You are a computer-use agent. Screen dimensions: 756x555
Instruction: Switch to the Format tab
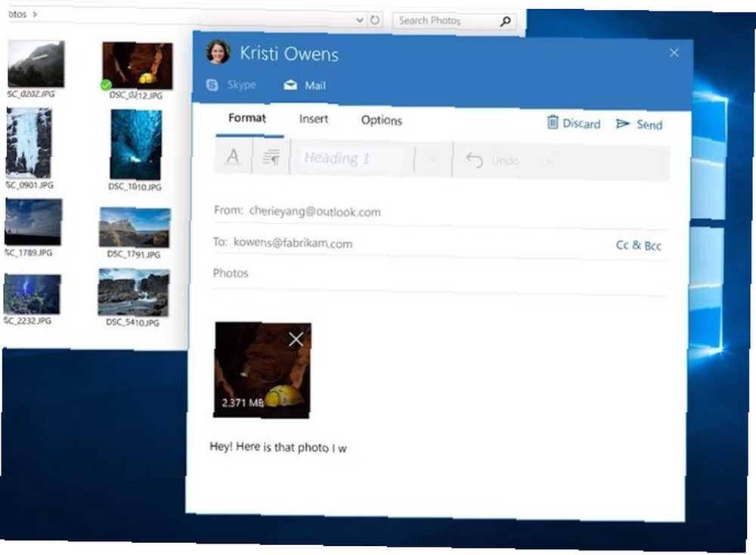pos(247,118)
